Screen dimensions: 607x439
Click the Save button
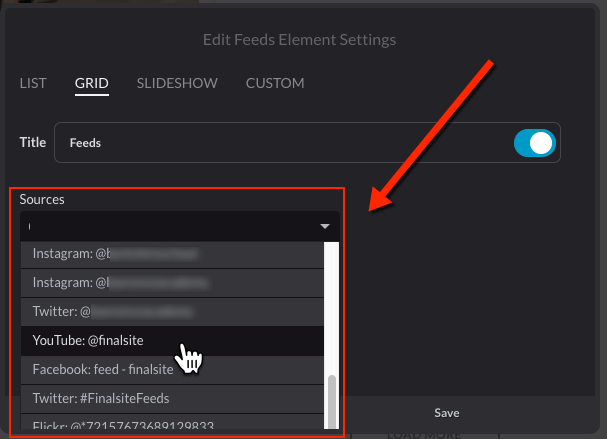point(447,413)
